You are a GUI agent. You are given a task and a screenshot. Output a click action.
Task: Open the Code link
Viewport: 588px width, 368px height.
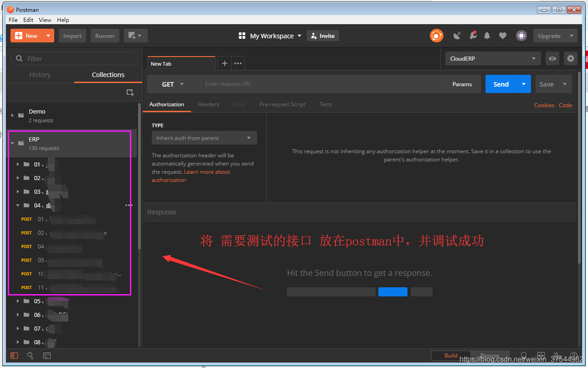click(x=565, y=105)
